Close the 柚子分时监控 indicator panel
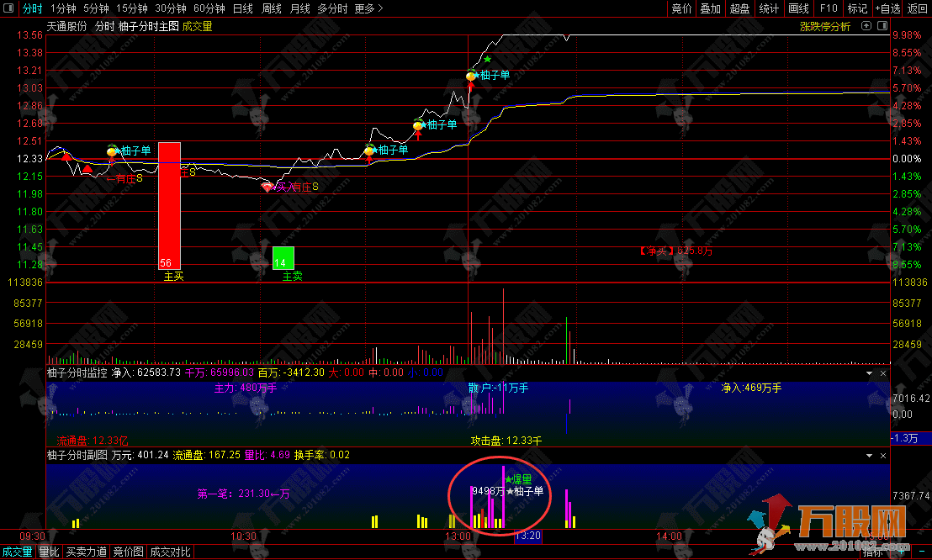Screen dimensions: 932x560 tap(882, 372)
